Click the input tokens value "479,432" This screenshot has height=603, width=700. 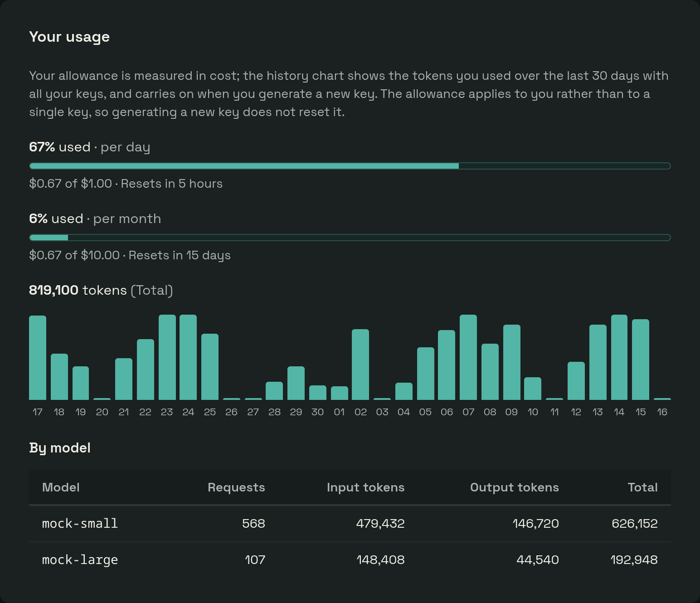point(380,524)
